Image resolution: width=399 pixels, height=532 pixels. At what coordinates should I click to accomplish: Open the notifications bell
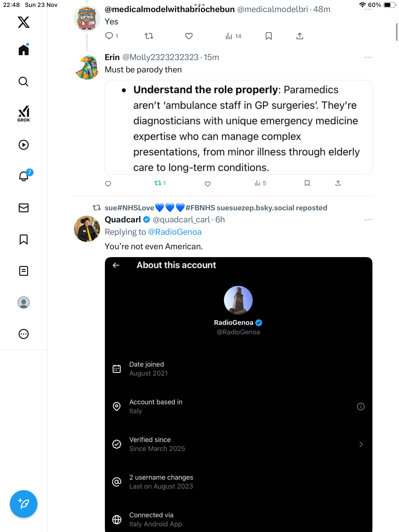point(24,176)
